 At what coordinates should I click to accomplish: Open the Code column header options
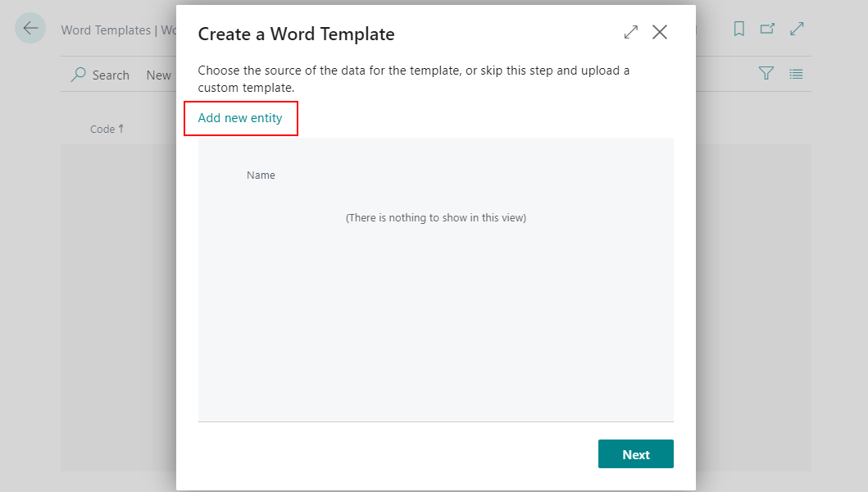pos(106,129)
